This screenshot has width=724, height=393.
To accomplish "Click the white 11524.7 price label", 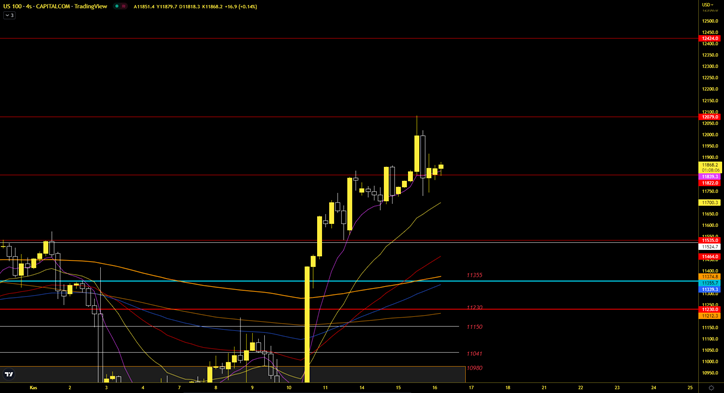I will pyautogui.click(x=710, y=247).
